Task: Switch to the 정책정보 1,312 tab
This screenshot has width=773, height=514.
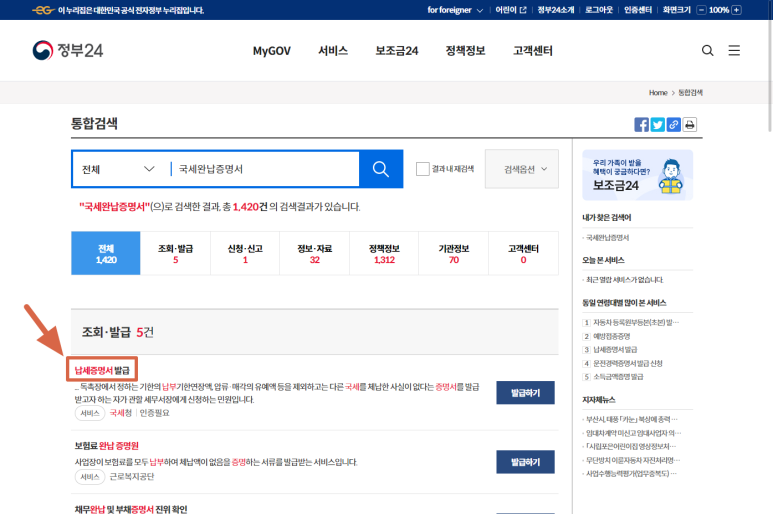Action: click(384, 253)
